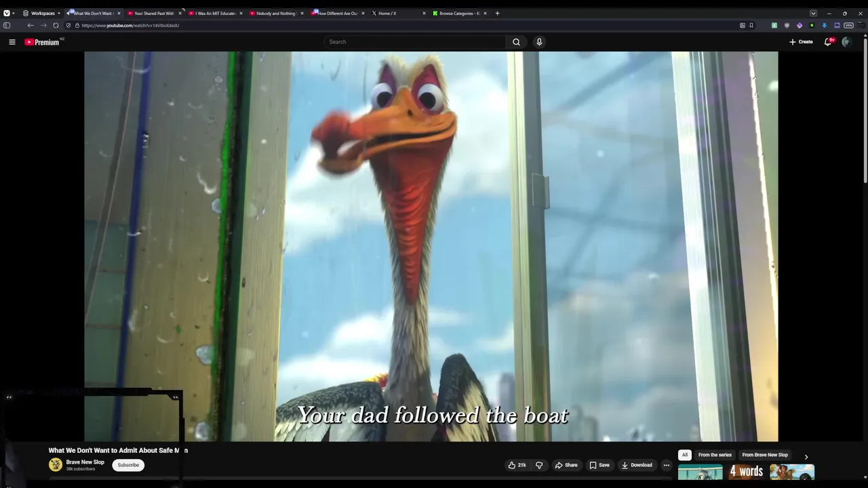Image resolution: width=868 pixels, height=488 pixels.
Task: Go forward to the next page
Action: pos(43,25)
